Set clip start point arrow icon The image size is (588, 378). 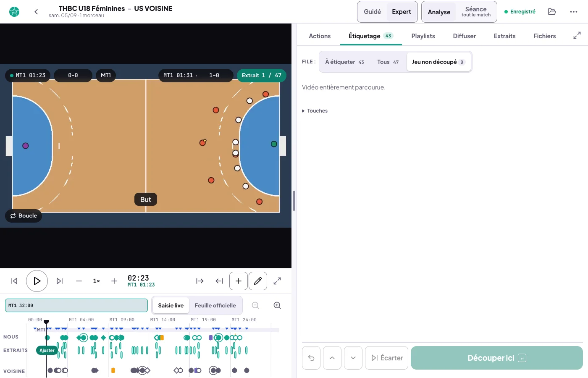coord(200,281)
